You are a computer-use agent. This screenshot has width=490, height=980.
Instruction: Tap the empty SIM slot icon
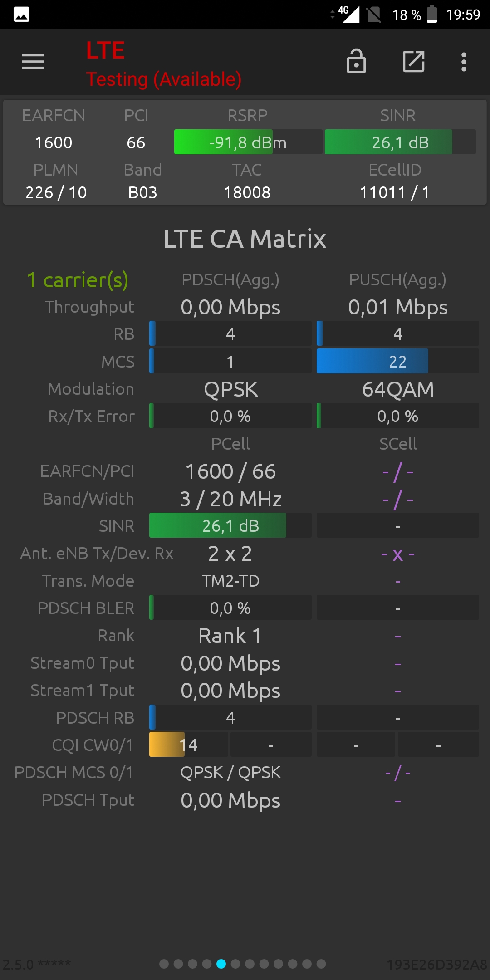374,15
